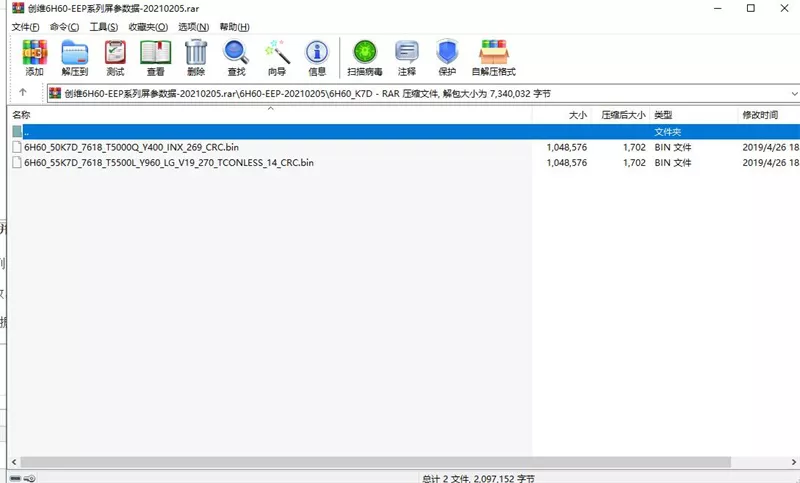Click the horizontal scrollbar thumb
Image resolution: width=800 pixels, height=483 pixels.
point(376,462)
